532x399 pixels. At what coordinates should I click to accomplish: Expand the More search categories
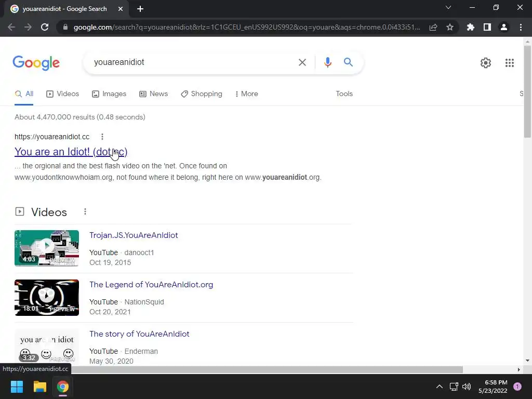(x=247, y=94)
